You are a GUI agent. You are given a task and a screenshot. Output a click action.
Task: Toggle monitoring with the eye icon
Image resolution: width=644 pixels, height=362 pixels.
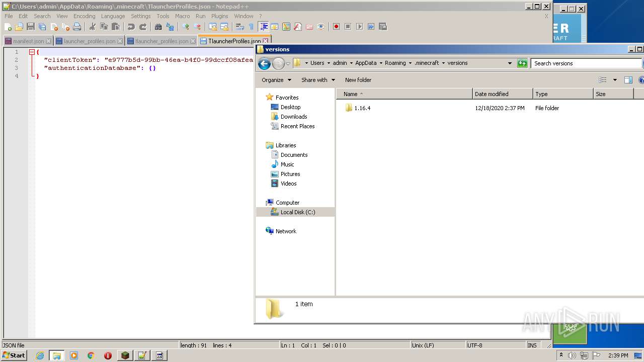(321, 27)
